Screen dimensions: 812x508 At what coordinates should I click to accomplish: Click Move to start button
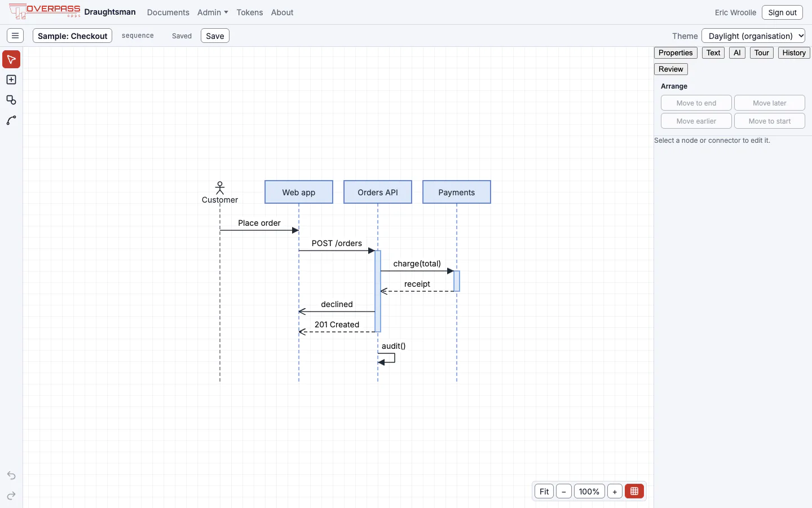pos(770,121)
